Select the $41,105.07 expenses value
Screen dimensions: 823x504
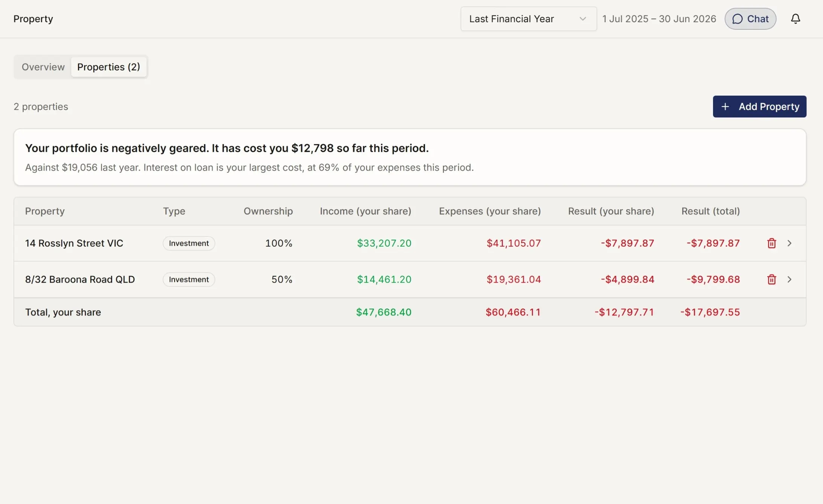(514, 243)
